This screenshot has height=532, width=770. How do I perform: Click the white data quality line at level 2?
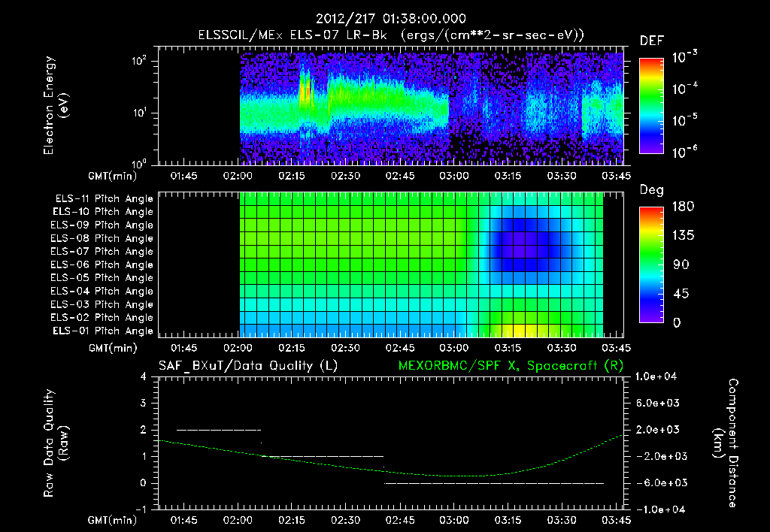point(219,430)
